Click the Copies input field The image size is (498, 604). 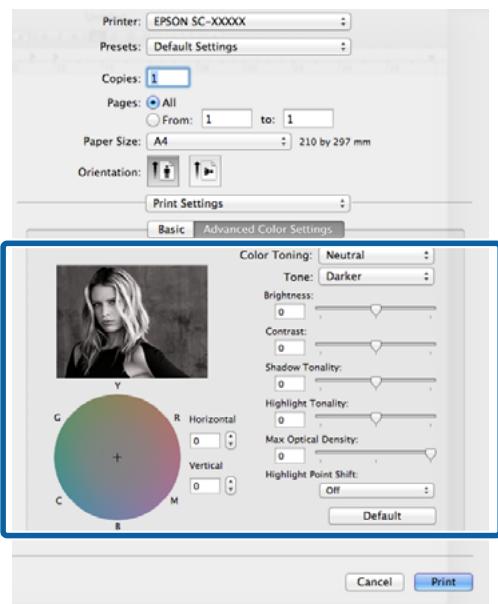tap(168, 78)
